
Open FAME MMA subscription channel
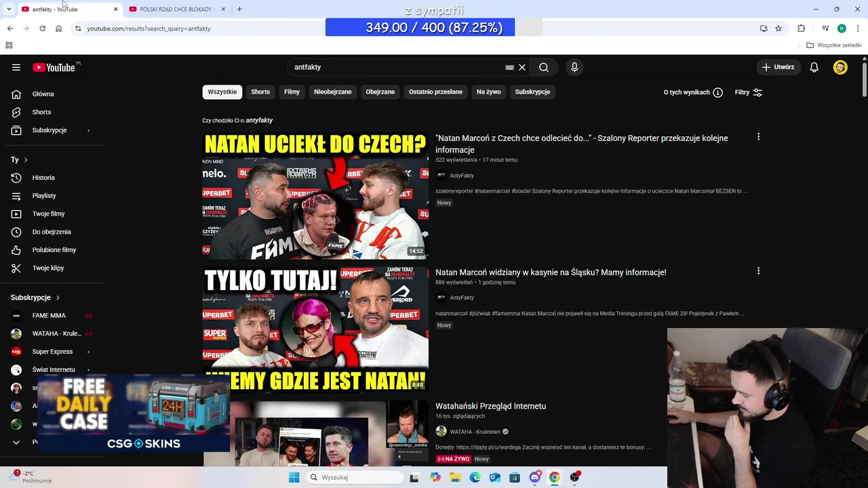pyautogui.click(x=54, y=315)
